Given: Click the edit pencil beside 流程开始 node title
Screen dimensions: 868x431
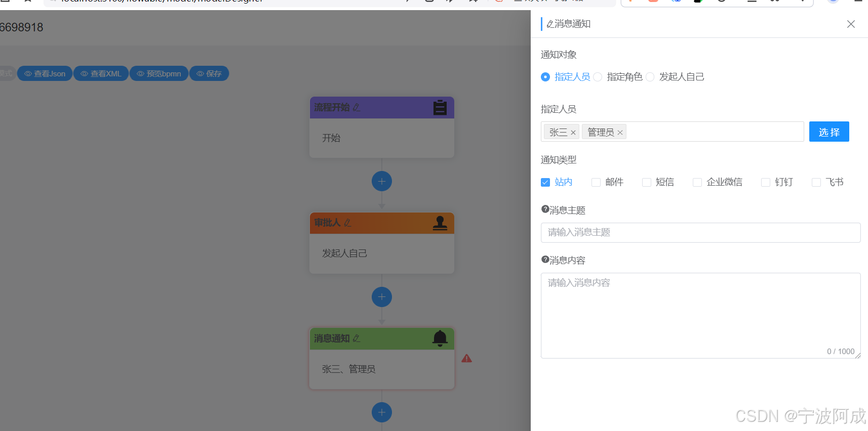Looking at the screenshot, I should pyautogui.click(x=357, y=108).
